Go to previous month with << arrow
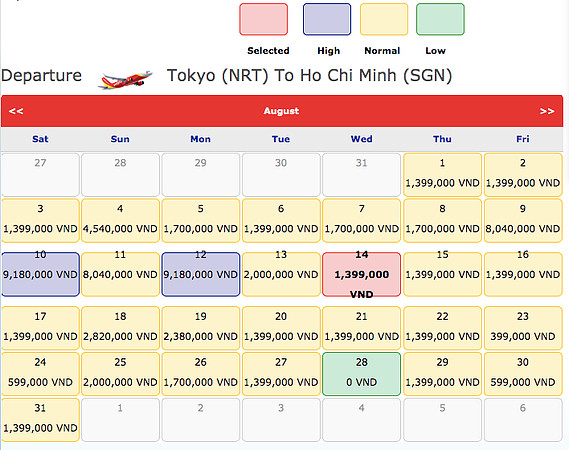The height and width of the screenshot is (450, 569). [x=16, y=111]
